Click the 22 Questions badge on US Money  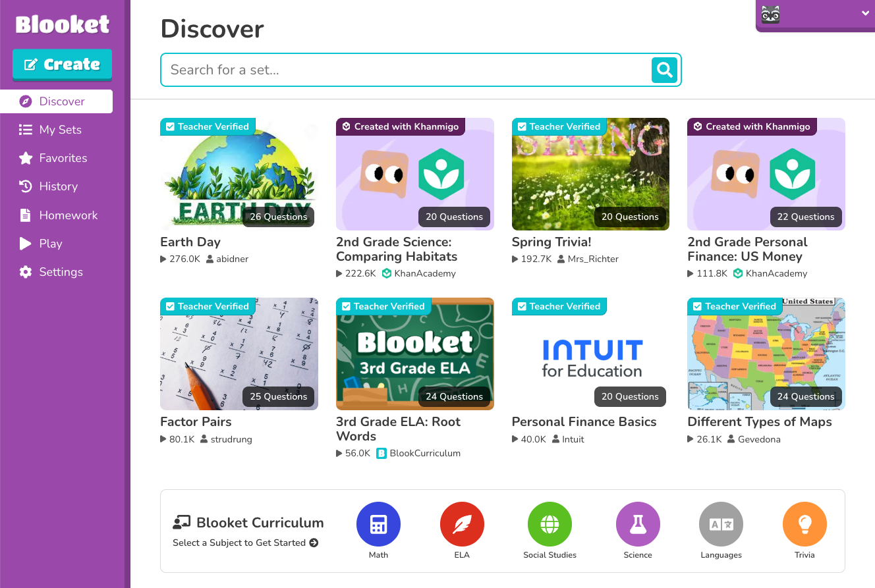806,217
